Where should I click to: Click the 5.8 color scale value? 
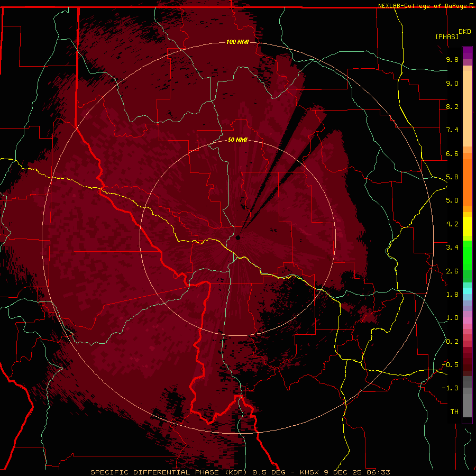[x=452, y=177]
